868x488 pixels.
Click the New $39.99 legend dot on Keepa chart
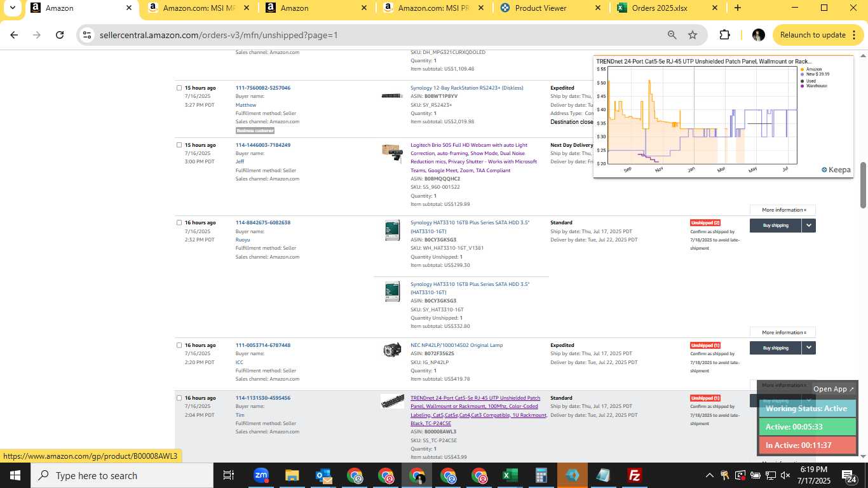[x=803, y=74]
